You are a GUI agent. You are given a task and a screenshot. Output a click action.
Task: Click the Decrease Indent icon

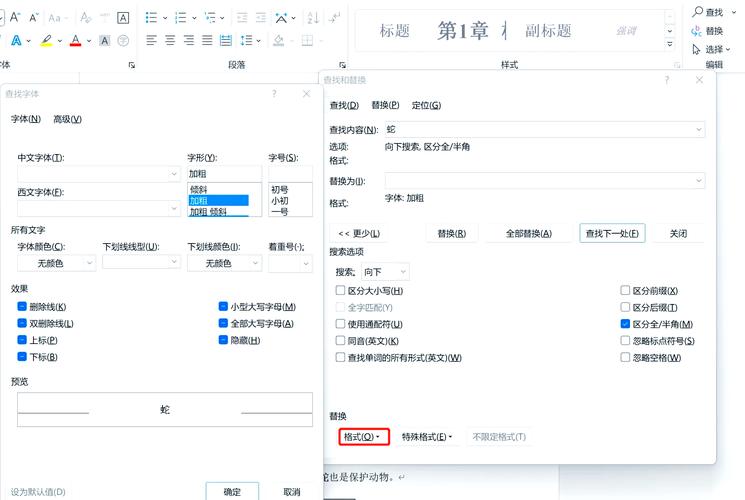[242, 18]
